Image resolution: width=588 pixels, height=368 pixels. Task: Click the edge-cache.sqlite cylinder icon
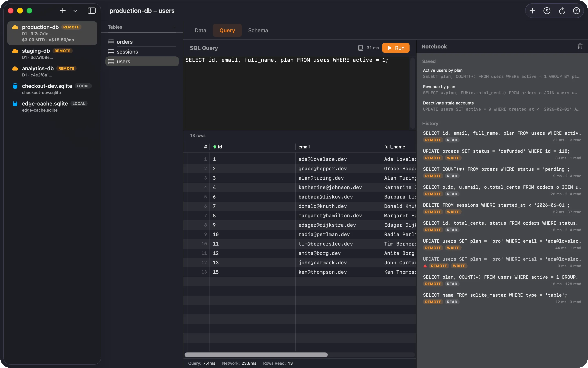click(15, 103)
